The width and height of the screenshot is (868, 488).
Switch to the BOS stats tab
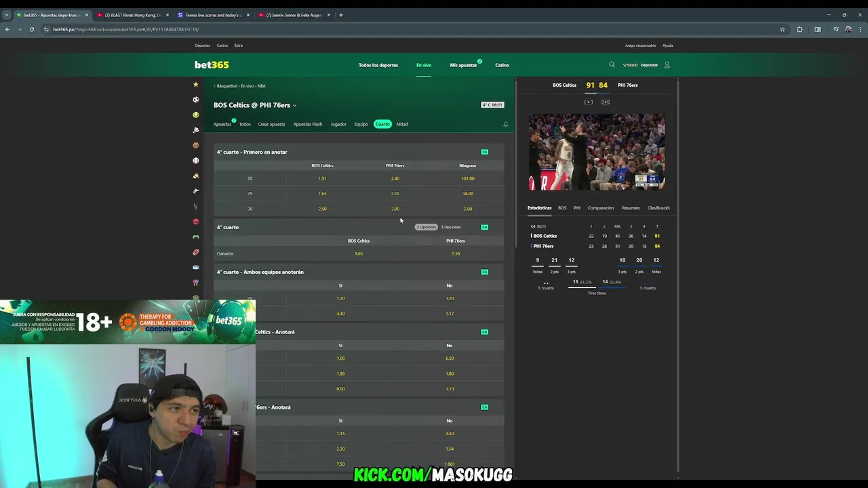[x=562, y=208]
